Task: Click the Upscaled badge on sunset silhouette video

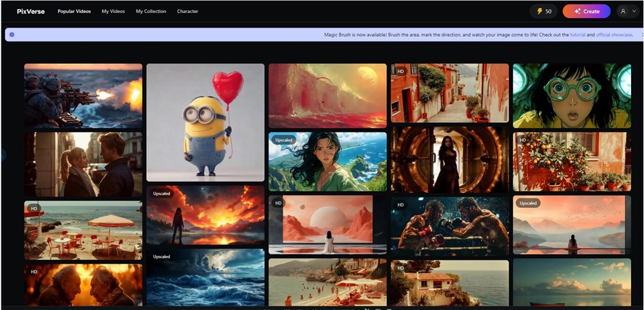Action: pos(162,193)
